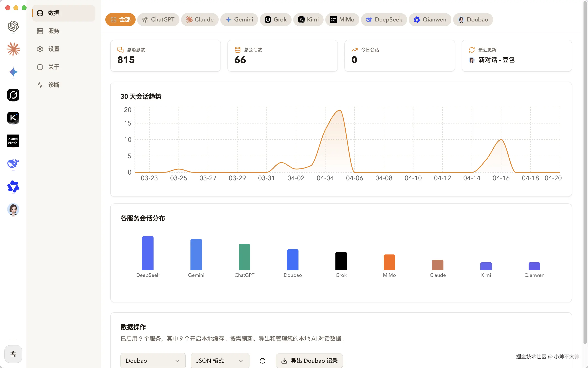Click the 今日会话 trend arrow icon

(x=354, y=50)
